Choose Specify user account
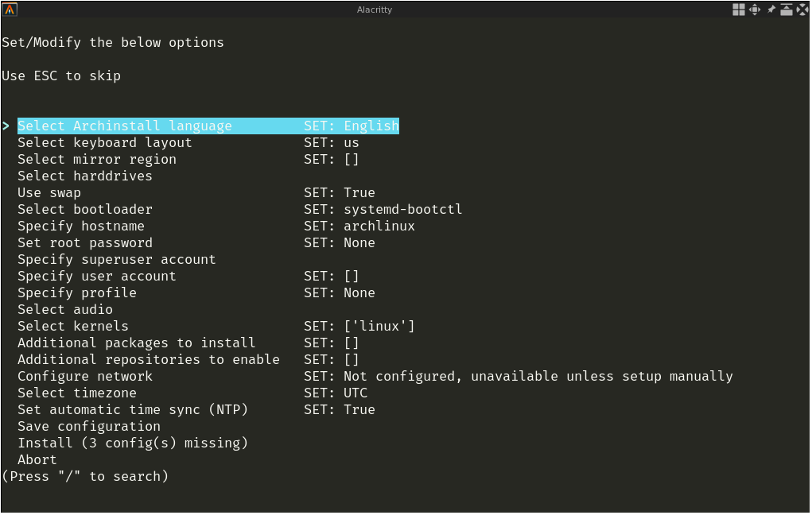 [97, 277]
